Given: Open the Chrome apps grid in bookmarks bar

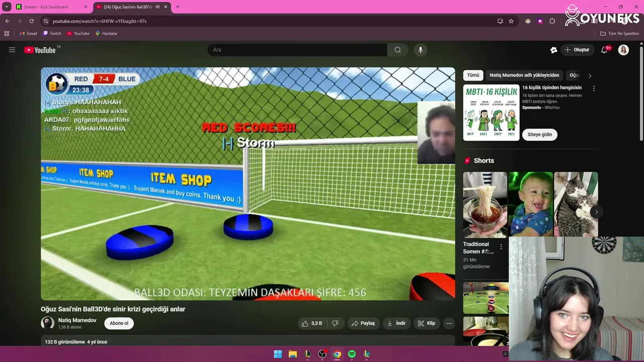Looking at the screenshot, I should [7, 34].
